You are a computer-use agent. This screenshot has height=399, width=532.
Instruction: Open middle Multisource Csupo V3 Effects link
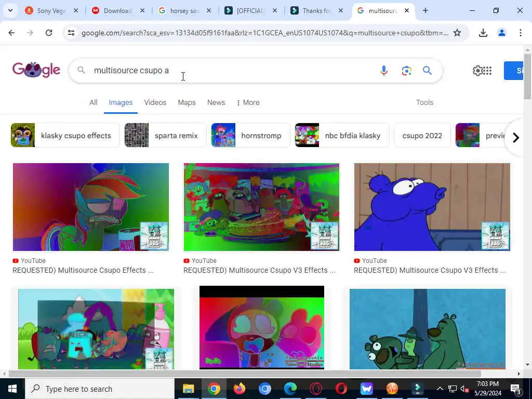pos(260,270)
